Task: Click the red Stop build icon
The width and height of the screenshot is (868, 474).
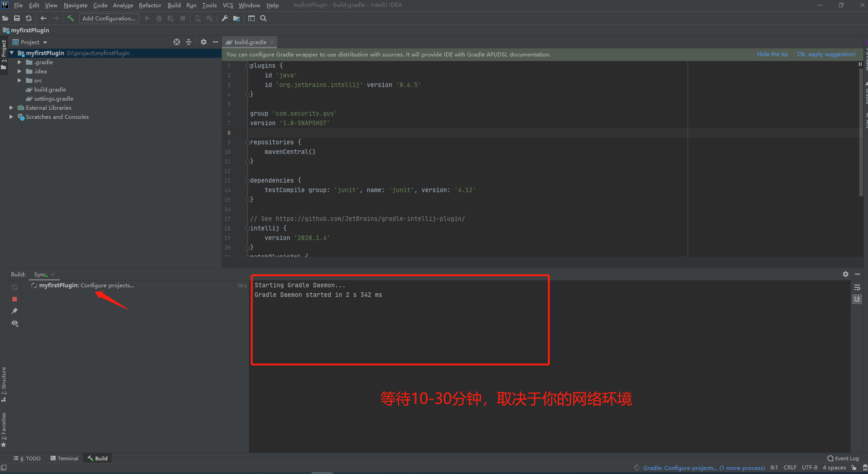Action: click(x=15, y=299)
